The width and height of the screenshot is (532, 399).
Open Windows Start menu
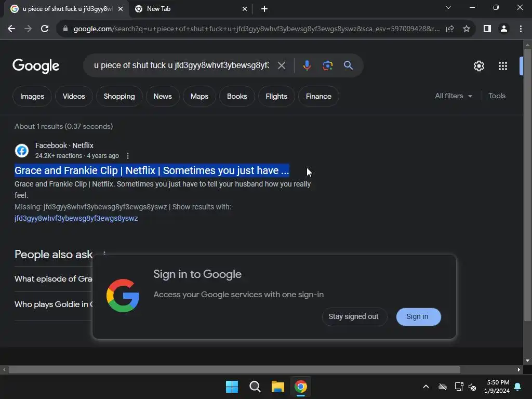[x=232, y=387]
